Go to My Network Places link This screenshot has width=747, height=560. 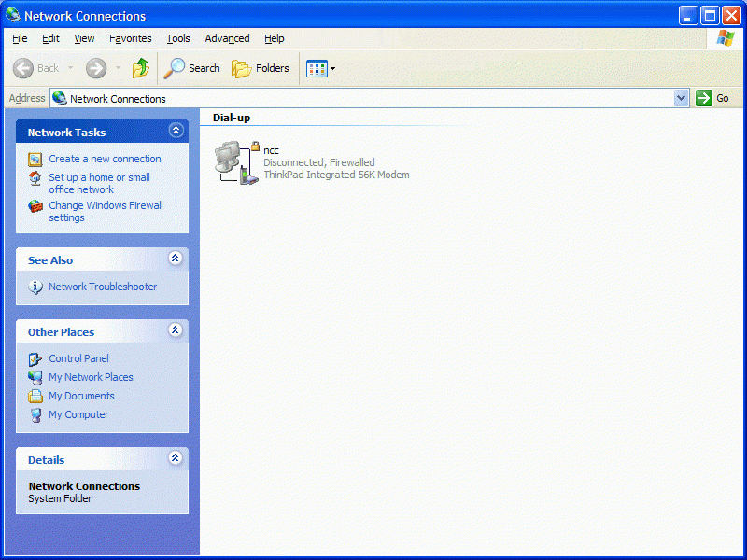[x=91, y=377]
